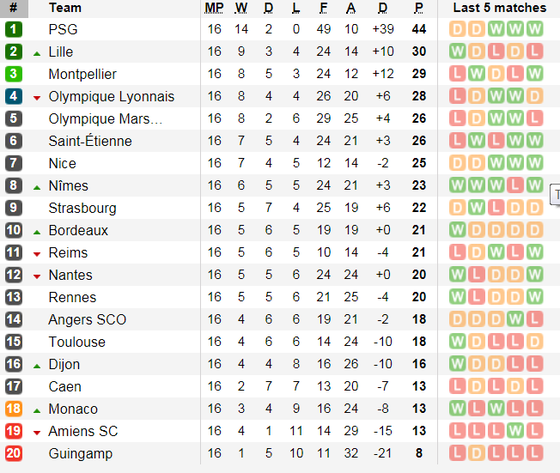Open the Montpellier team link
Viewport: 560px width, 473px height.
click(82, 74)
